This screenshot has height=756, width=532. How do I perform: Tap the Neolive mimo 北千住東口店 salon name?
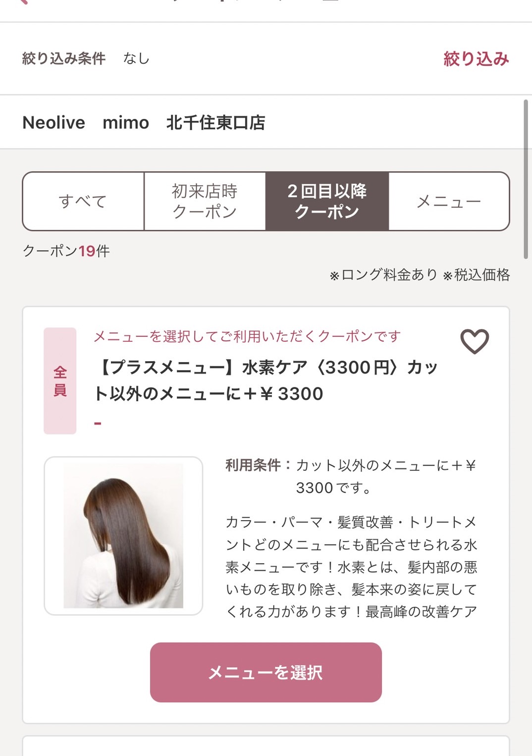point(144,122)
